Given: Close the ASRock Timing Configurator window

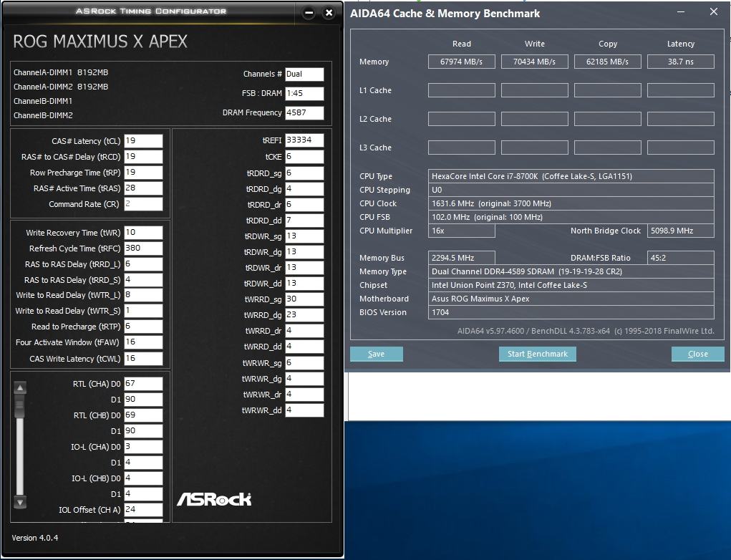Looking at the screenshot, I should (329, 13).
